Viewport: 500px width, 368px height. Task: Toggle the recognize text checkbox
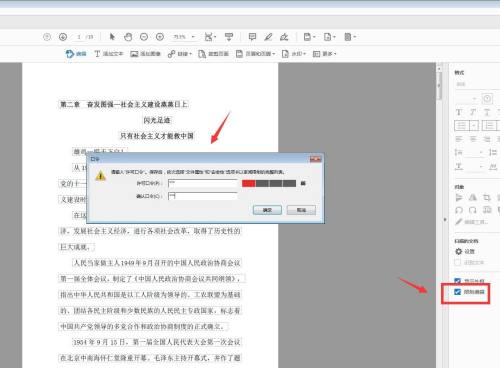(458, 263)
